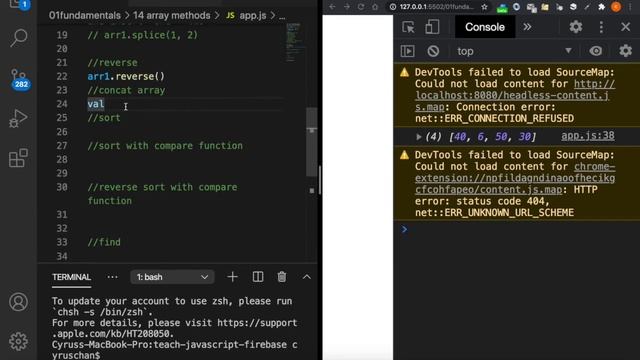Bookmark page with the star icon
This screenshot has width=640, height=360.
[484, 7]
